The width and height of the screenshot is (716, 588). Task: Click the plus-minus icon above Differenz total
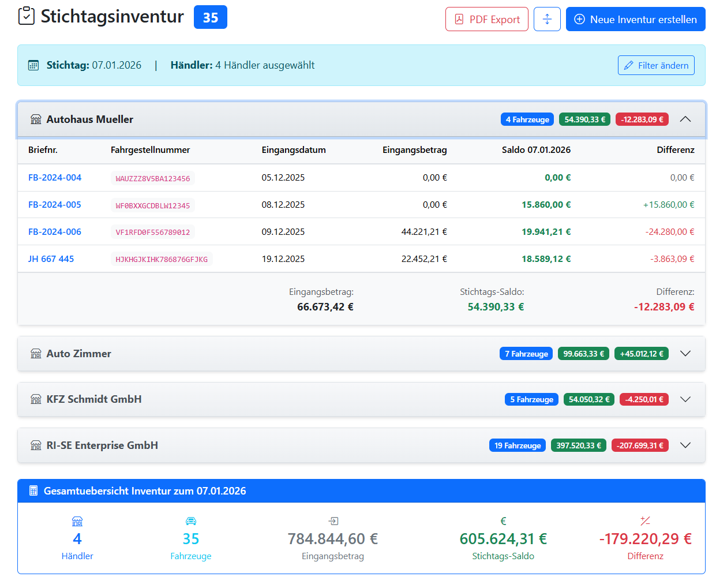pyautogui.click(x=645, y=521)
